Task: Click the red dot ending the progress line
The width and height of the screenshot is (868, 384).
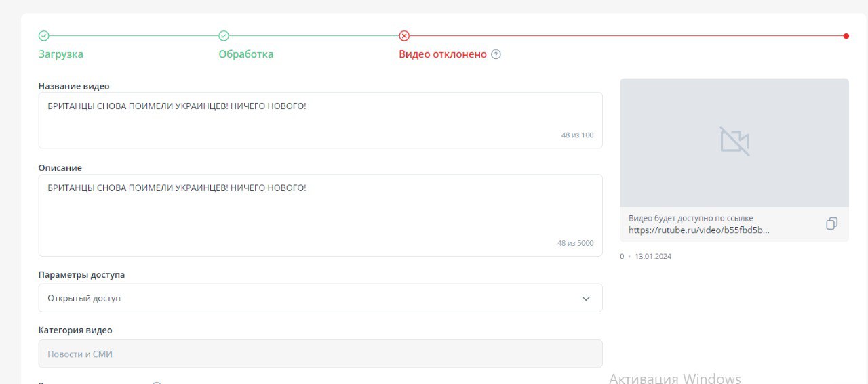Action: click(x=846, y=36)
